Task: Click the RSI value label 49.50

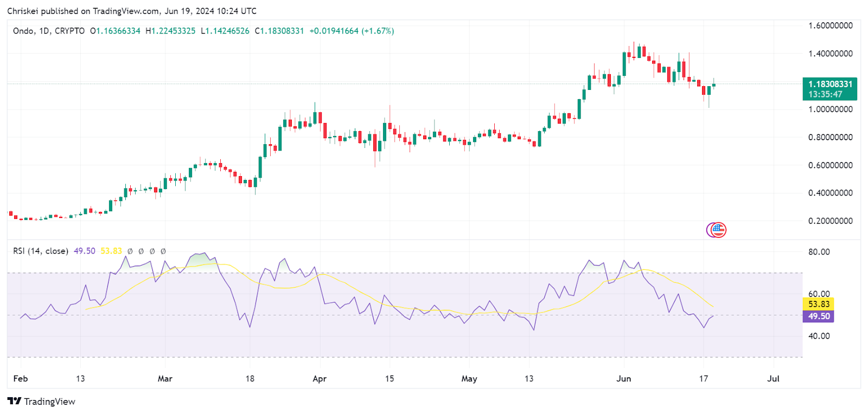Action: pyautogui.click(x=819, y=316)
